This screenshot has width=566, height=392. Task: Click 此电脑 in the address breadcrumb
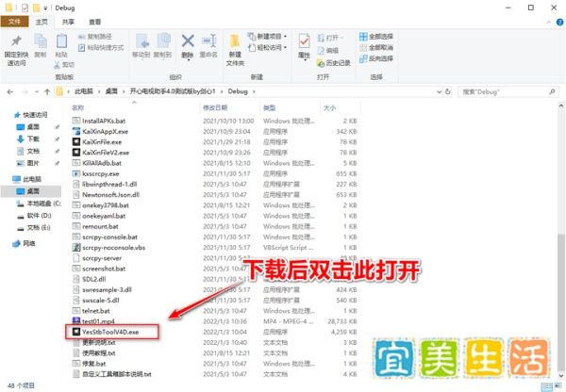(x=84, y=91)
